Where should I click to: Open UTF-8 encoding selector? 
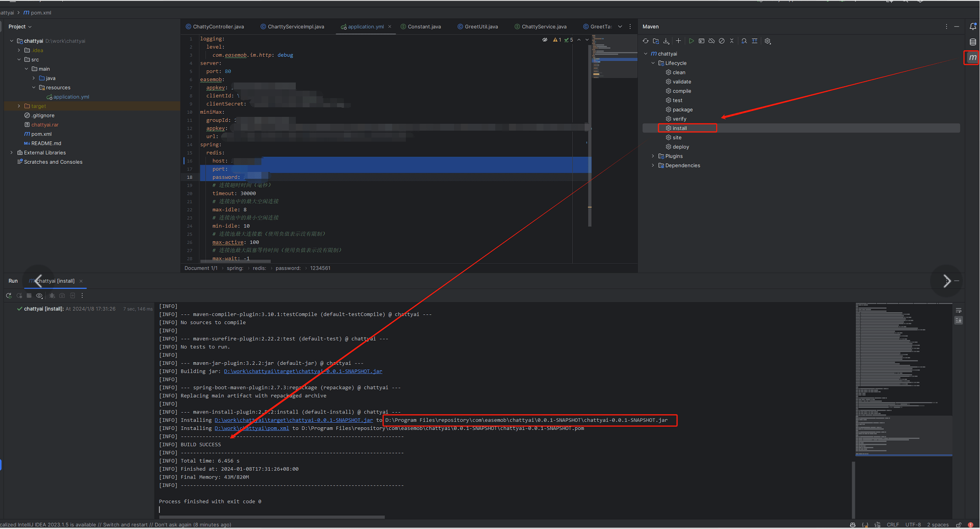913,525
